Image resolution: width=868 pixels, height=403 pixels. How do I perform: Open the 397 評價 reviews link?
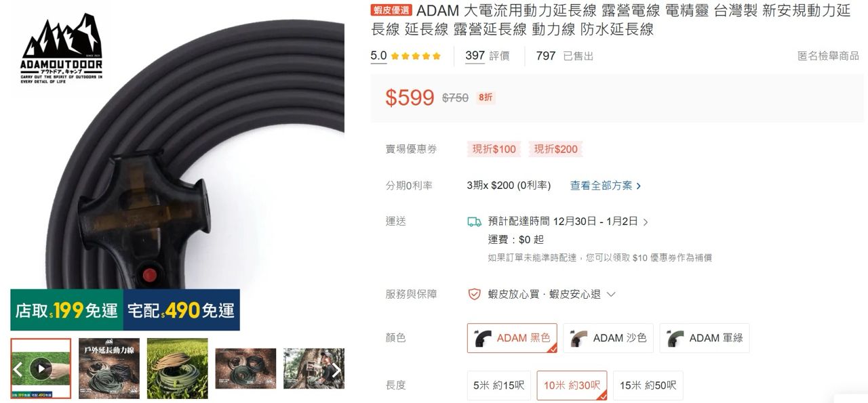487,56
